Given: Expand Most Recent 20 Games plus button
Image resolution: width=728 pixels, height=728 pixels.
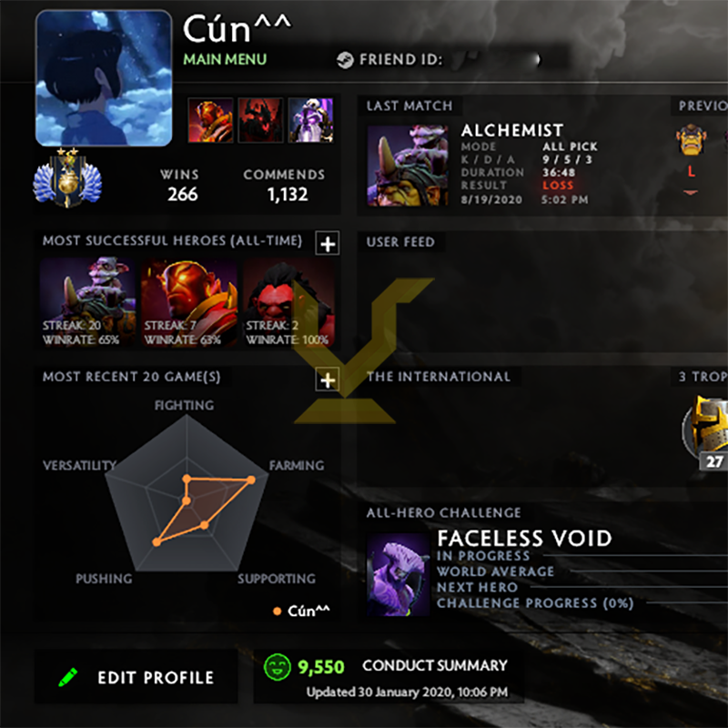Looking at the screenshot, I should (x=328, y=379).
